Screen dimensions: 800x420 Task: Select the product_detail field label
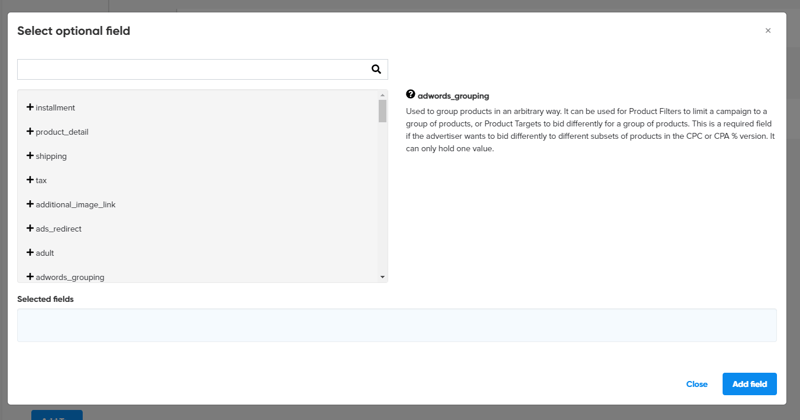[62, 132]
